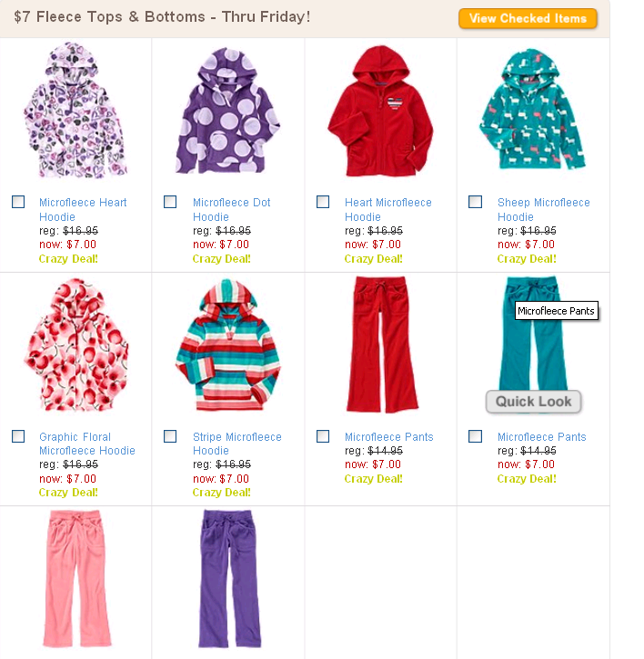Viewport: 644px width, 659px height.
Task: Check the Microfleece Heart Hoodie checkbox
Action: [18, 202]
